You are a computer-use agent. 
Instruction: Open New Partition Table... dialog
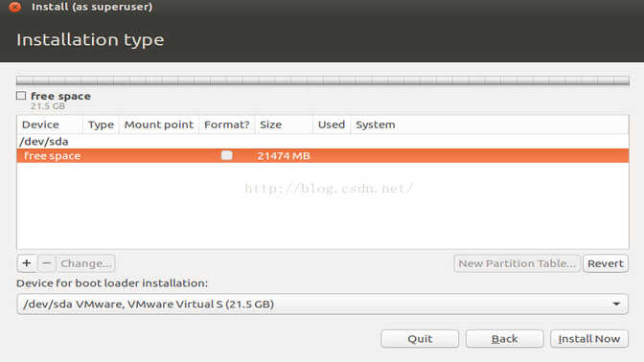tap(517, 263)
